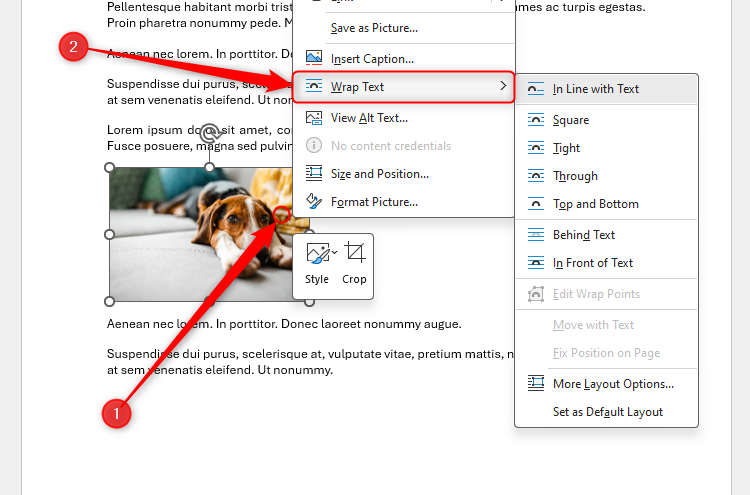
Task: Click Set as Default Layout
Action: [607, 412]
